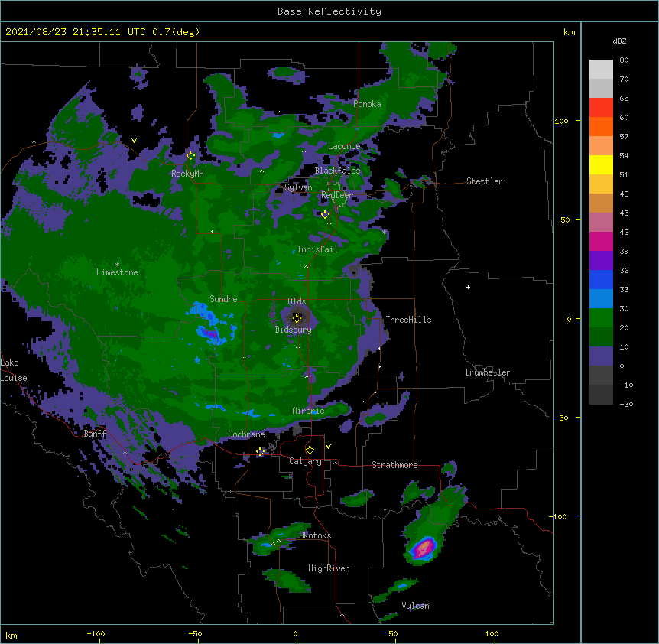Viewport: 659px width, 644px height.
Task: Click the asterisk marker above Limestone label
Action: (117, 265)
